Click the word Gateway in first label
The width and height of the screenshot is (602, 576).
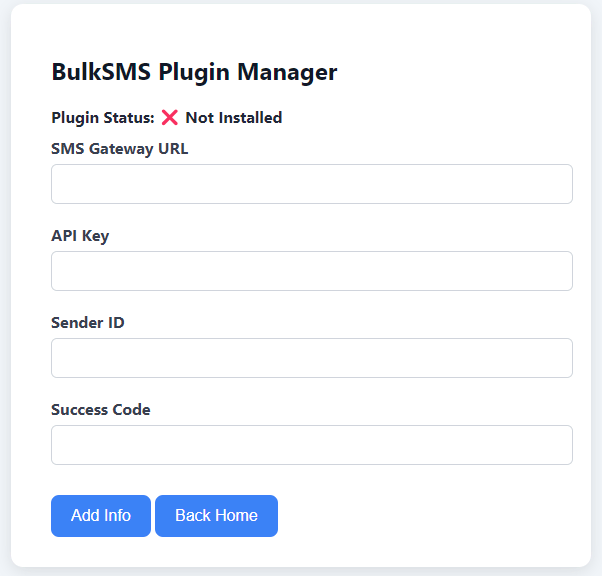[x=121, y=149]
